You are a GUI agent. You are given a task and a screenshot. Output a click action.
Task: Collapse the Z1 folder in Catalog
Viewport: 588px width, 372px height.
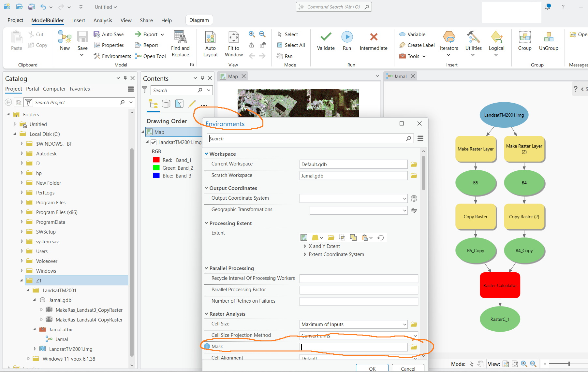pyautogui.click(x=22, y=280)
